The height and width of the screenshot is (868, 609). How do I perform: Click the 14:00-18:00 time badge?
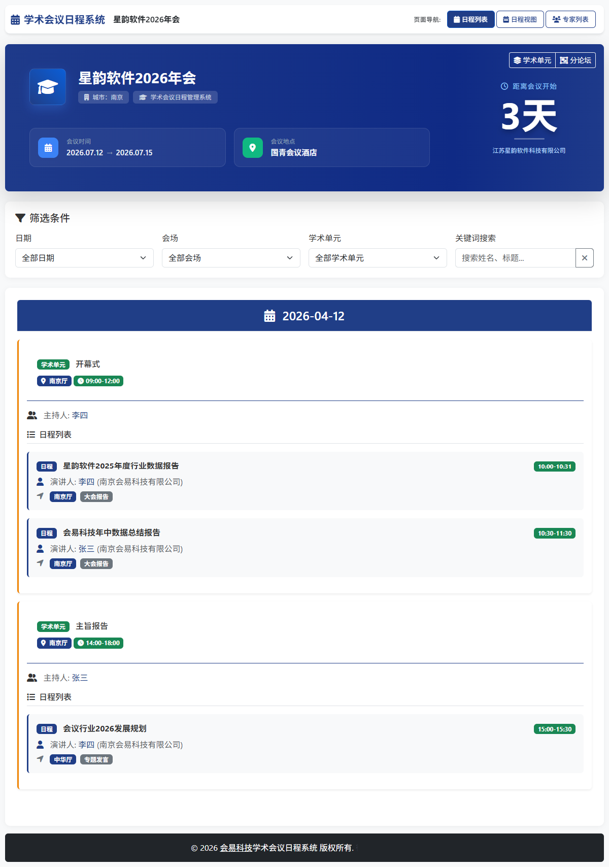[98, 643]
